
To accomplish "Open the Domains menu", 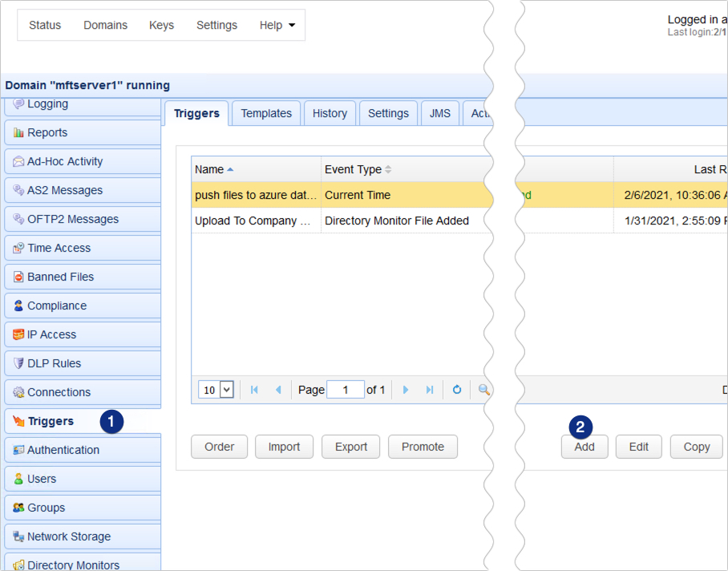I will tap(105, 25).
